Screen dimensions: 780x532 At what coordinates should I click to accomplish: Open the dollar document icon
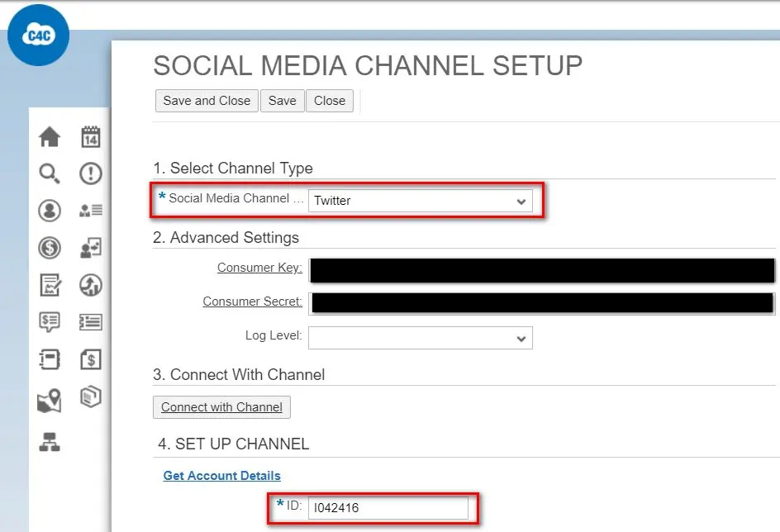91,359
